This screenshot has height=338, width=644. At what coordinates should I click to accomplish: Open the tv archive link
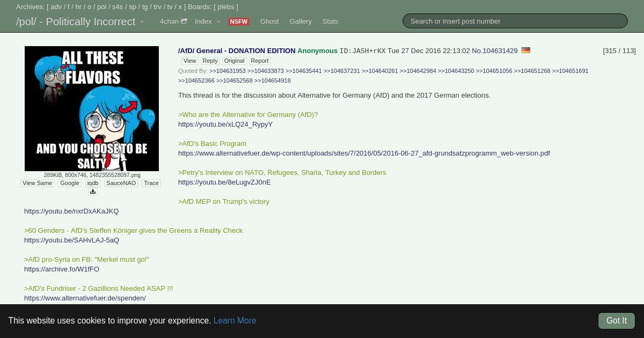pos(170,7)
